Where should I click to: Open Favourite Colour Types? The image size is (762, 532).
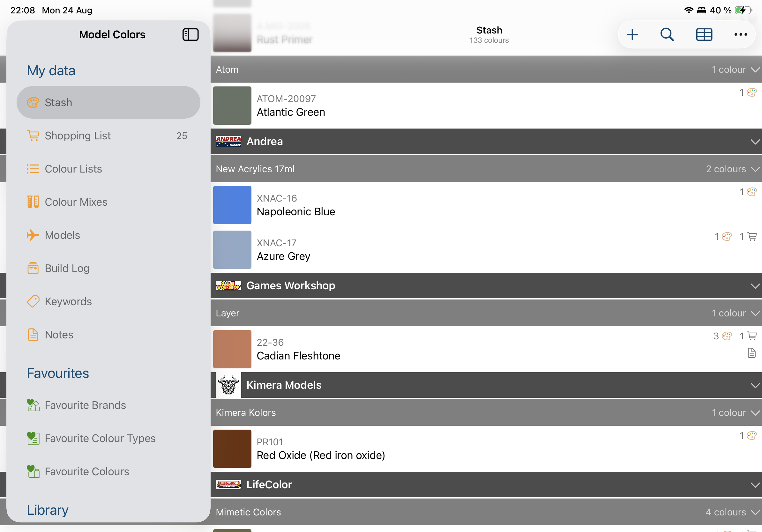(108, 438)
